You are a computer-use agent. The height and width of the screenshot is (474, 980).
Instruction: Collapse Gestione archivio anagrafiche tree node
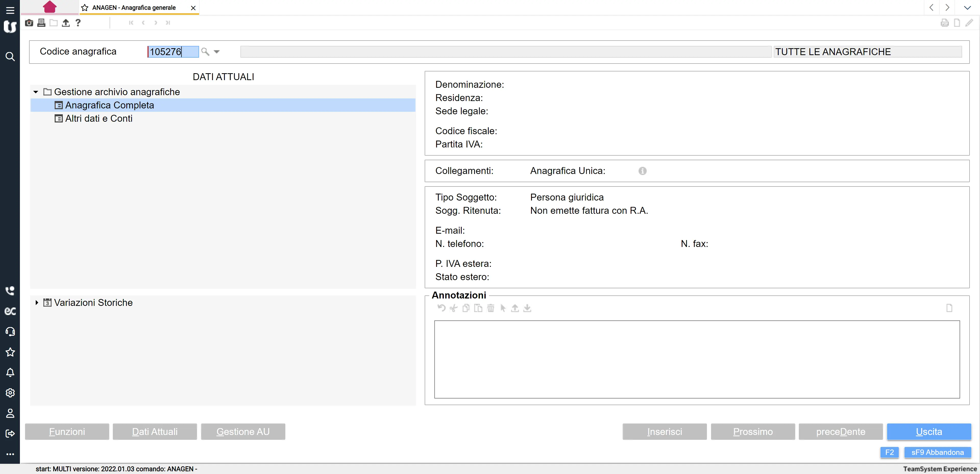[x=36, y=92]
